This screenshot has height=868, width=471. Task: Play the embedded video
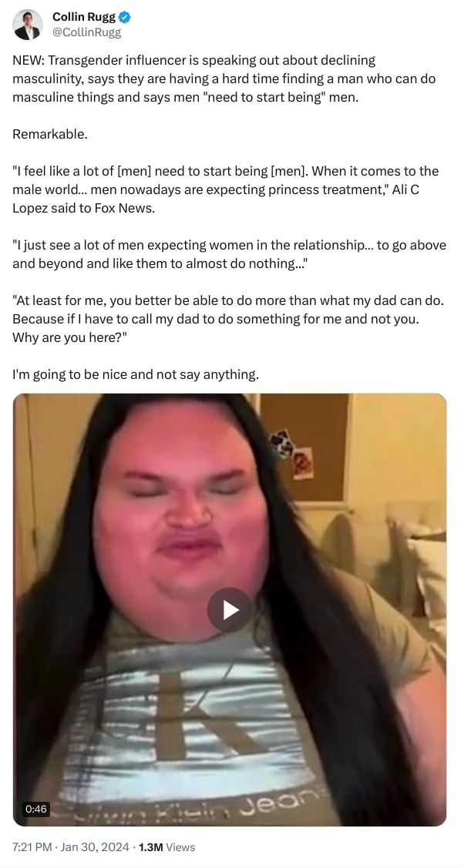(230, 610)
